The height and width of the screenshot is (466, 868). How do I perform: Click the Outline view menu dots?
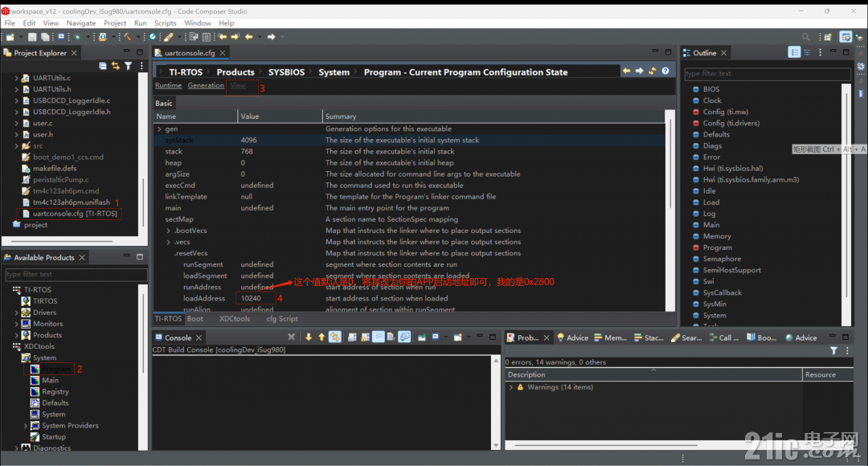click(821, 52)
